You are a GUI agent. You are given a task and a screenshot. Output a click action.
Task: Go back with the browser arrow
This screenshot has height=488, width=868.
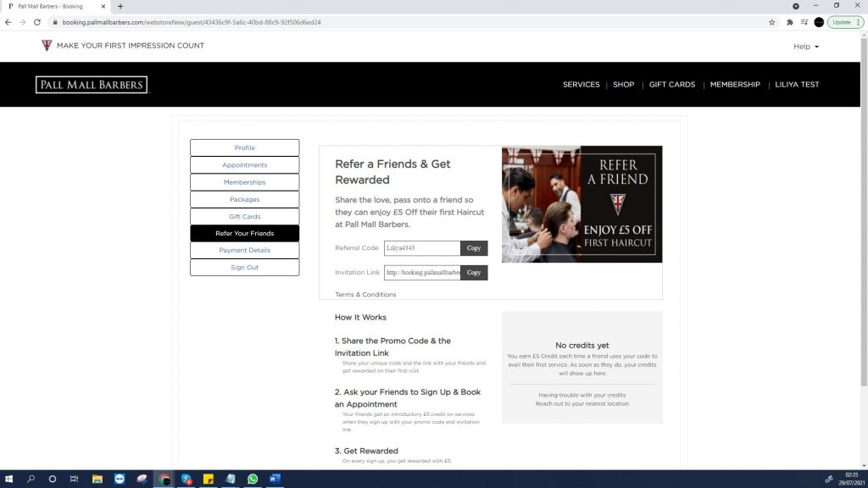(8, 22)
